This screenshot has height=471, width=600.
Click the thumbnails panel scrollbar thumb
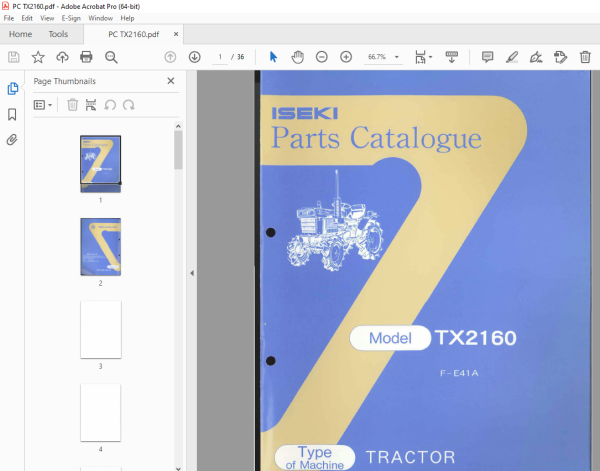coord(178,150)
